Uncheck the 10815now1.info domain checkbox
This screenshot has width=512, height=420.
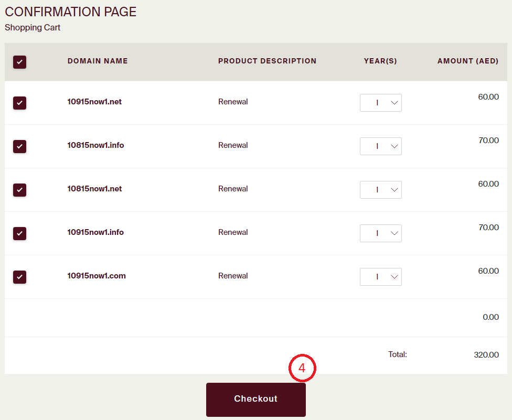pos(19,146)
